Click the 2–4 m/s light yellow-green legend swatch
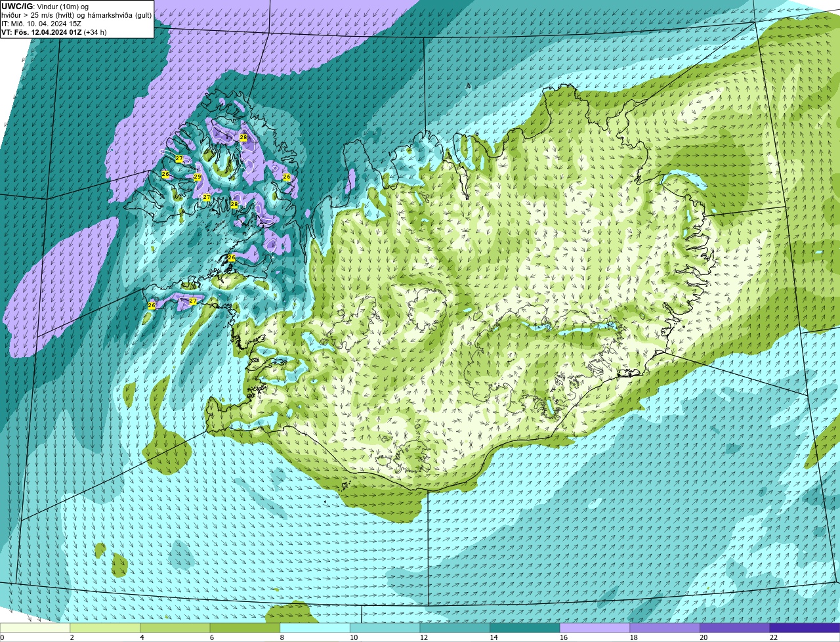840x642 pixels. [104, 628]
